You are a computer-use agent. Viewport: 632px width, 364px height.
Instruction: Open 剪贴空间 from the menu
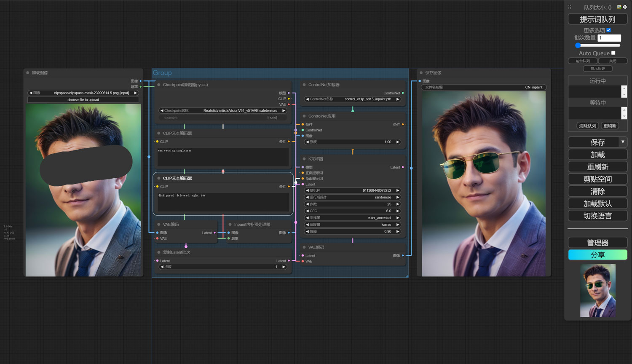coord(597,179)
